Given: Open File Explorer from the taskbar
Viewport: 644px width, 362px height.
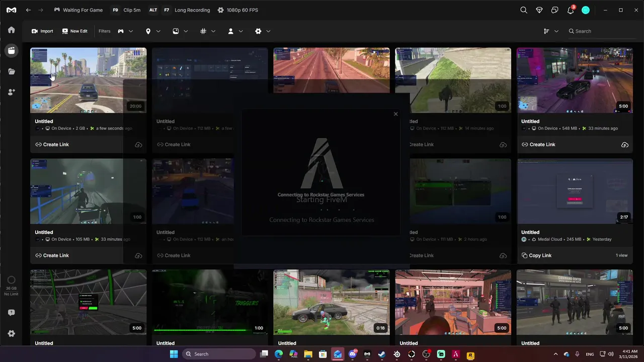Looking at the screenshot, I should [308, 354].
